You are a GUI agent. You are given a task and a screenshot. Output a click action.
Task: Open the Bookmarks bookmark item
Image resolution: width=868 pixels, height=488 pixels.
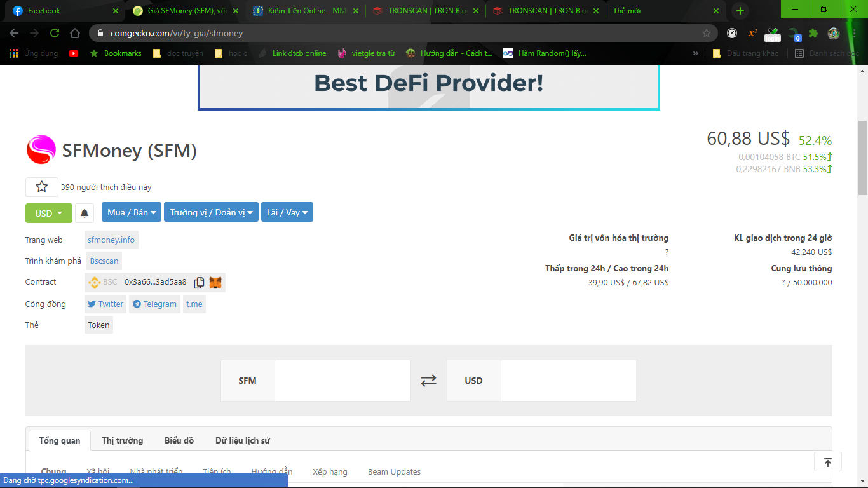(116, 53)
